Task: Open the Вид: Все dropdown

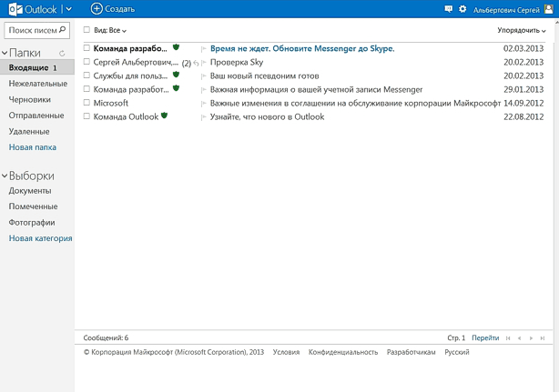Action: click(x=110, y=31)
